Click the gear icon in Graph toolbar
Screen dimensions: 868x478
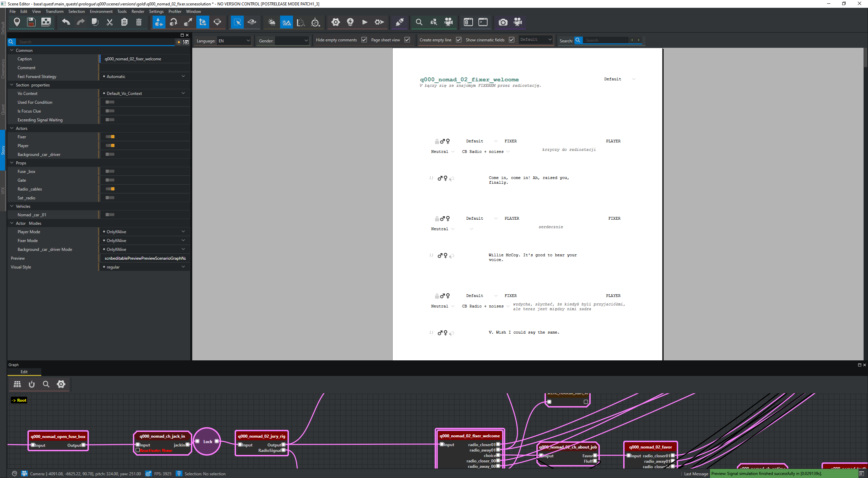point(61,384)
